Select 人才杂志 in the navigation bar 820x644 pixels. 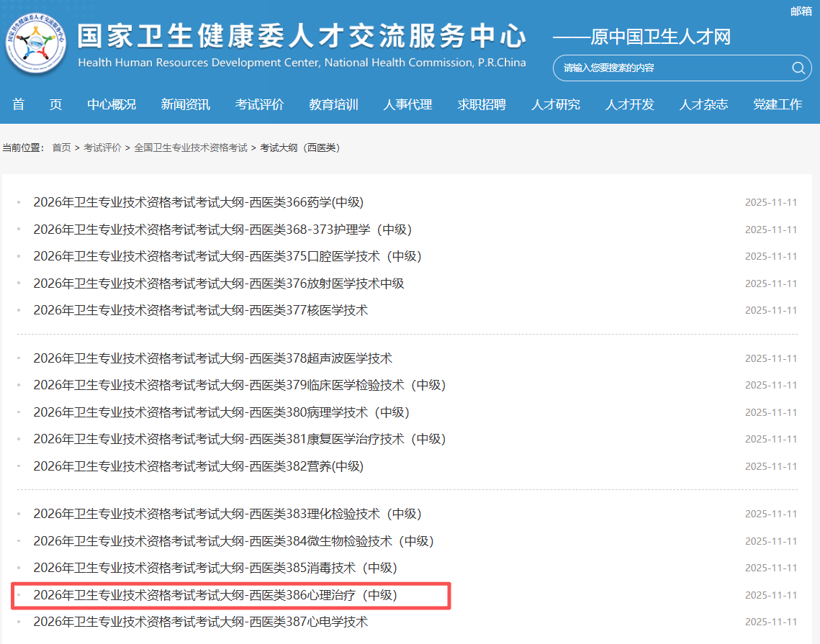pyautogui.click(x=703, y=104)
